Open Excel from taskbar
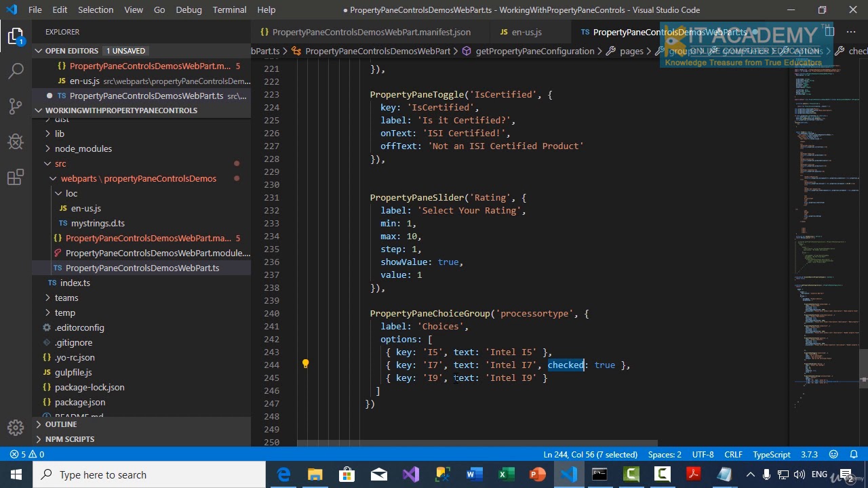 point(506,474)
